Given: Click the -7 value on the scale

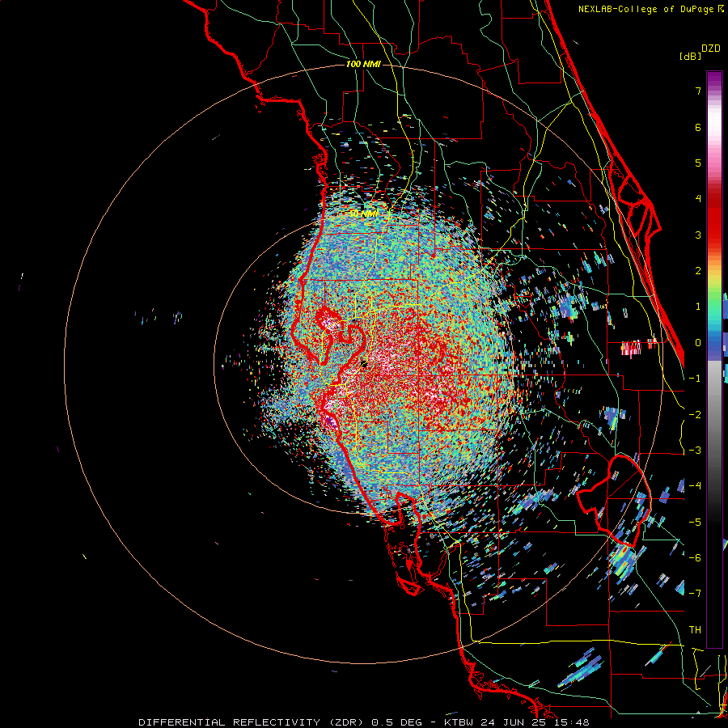Looking at the screenshot, I should pos(695,594).
